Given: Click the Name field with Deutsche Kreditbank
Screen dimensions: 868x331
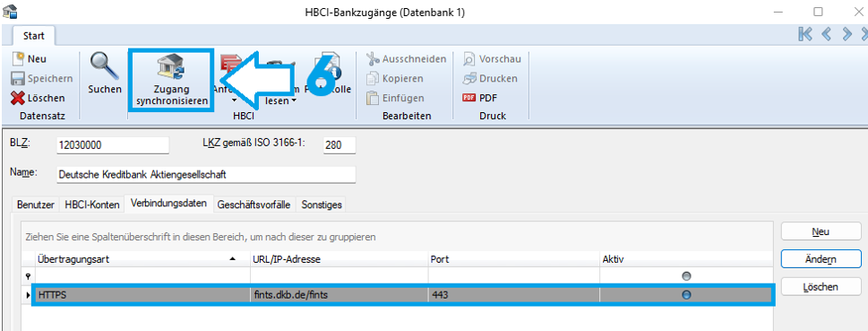Looking at the screenshot, I should [206, 174].
